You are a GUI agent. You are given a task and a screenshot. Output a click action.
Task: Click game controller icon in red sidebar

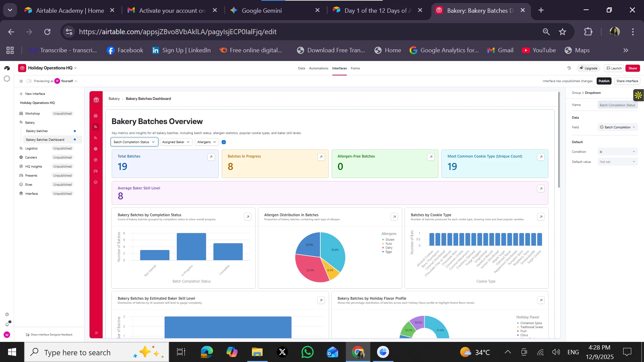[96, 171]
